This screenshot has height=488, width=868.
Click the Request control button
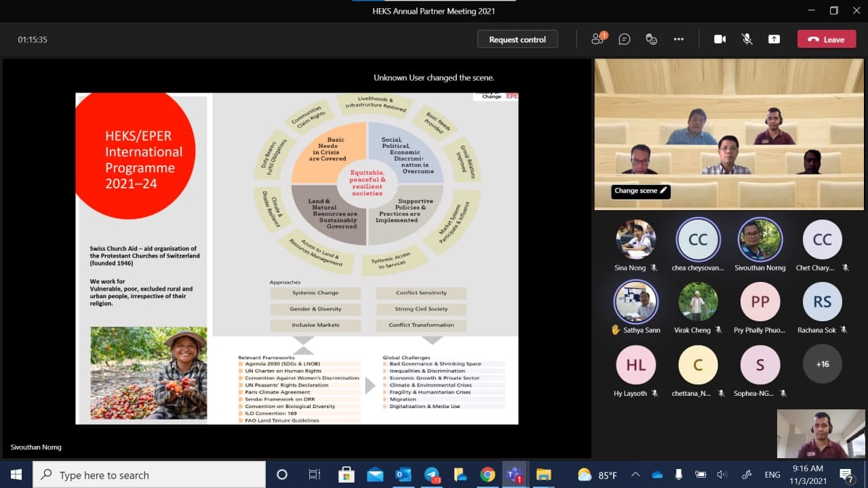517,39
